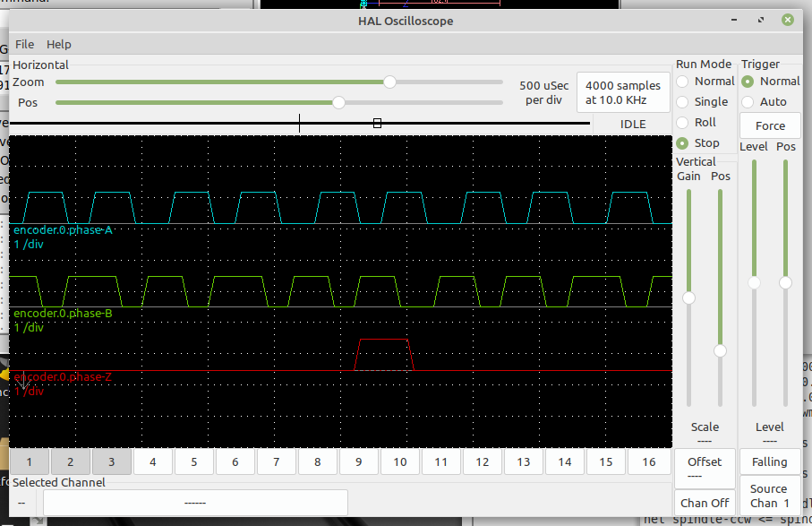The width and height of the screenshot is (812, 526).
Task: Open the vertical Offset setting button
Action: tap(705, 468)
